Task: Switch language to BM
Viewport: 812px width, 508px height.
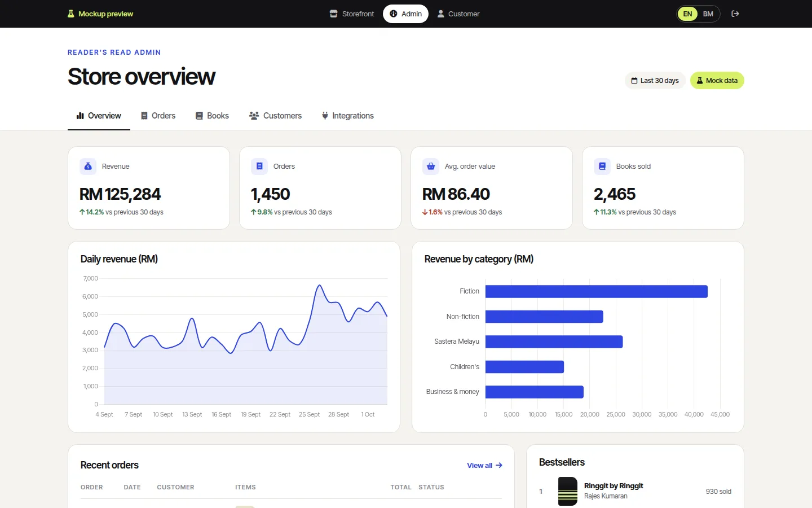Action: (x=708, y=14)
